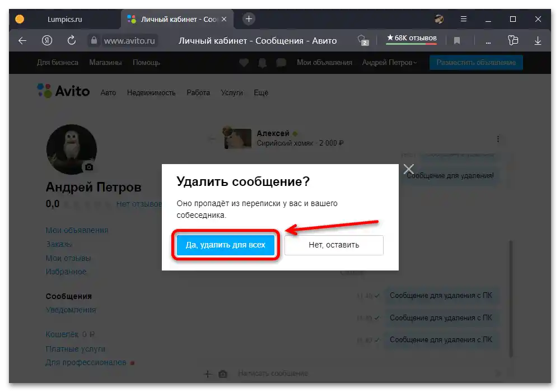
Task: Click the camera icon on avatar
Action: coord(89,167)
